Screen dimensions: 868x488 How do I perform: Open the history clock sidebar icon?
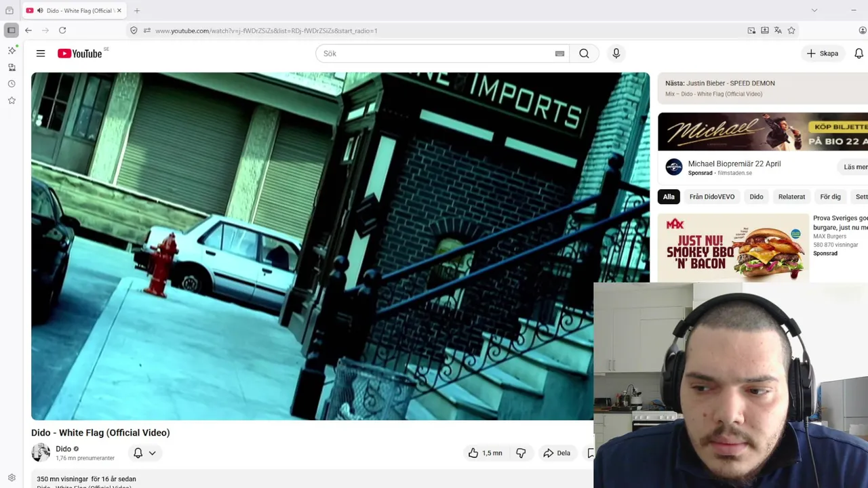click(x=12, y=84)
